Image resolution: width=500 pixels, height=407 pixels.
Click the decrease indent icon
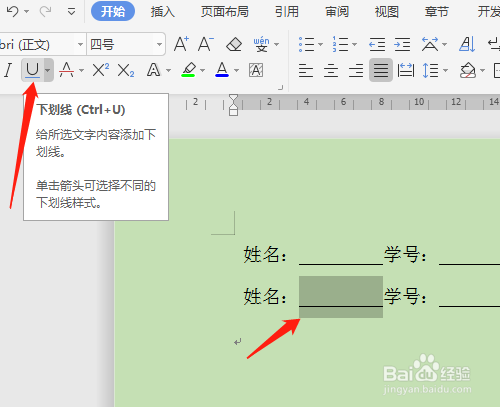point(377,44)
